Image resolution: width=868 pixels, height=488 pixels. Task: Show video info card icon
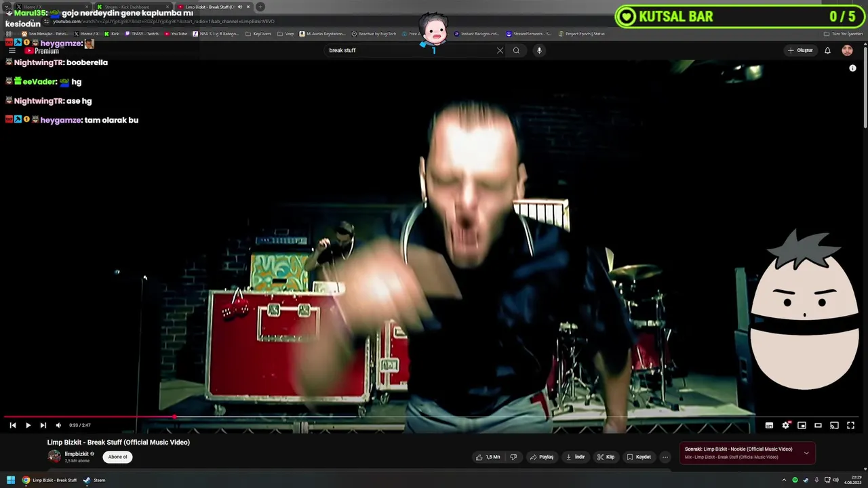click(852, 68)
